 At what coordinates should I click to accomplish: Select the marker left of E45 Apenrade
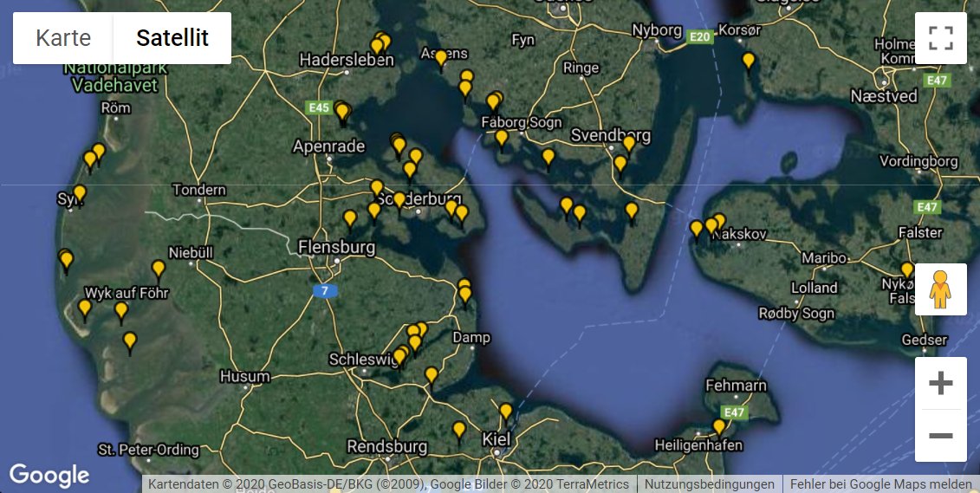tap(342, 113)
